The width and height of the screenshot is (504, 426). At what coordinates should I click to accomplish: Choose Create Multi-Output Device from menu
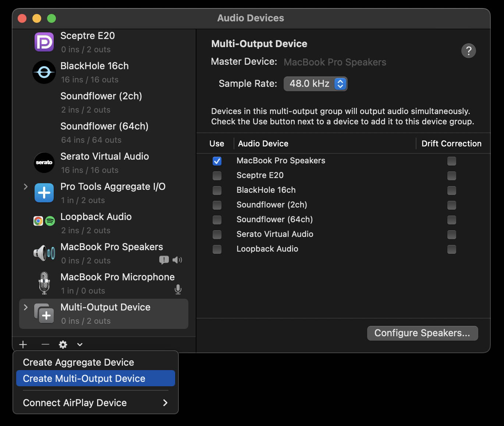(96, 378)
